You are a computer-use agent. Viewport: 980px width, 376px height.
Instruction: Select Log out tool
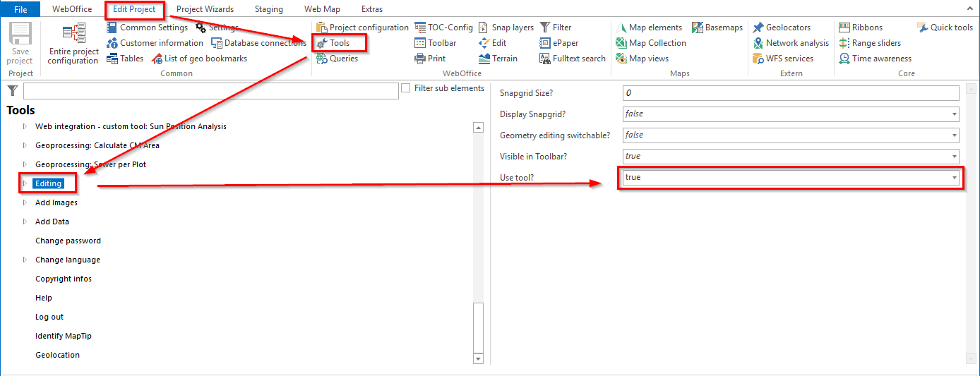coord(49,317)
